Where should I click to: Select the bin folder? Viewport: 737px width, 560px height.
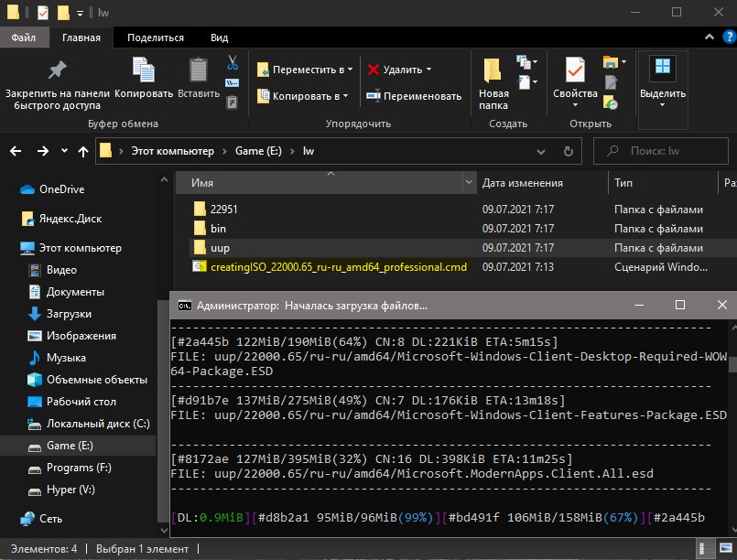click(218, 229)
